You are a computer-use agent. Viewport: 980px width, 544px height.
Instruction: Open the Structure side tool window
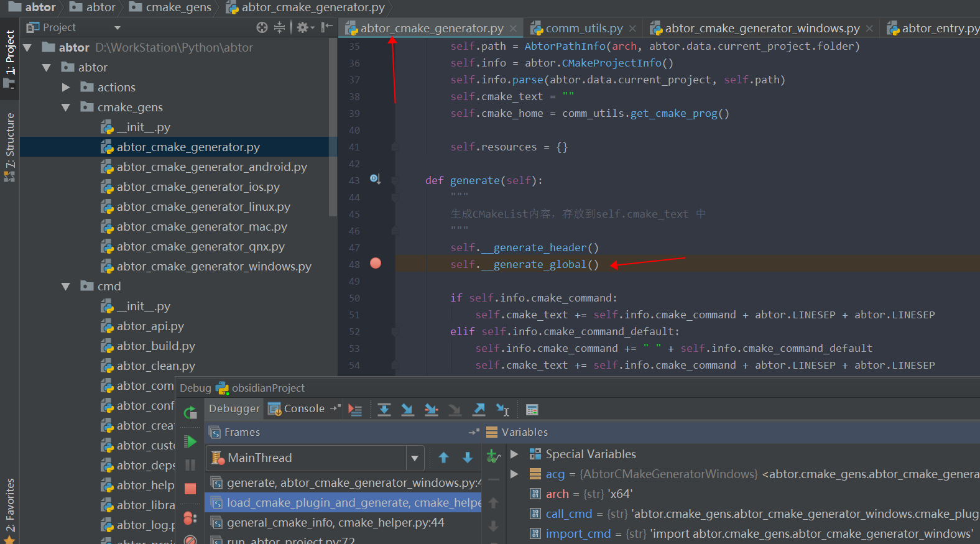pos(9,147)
